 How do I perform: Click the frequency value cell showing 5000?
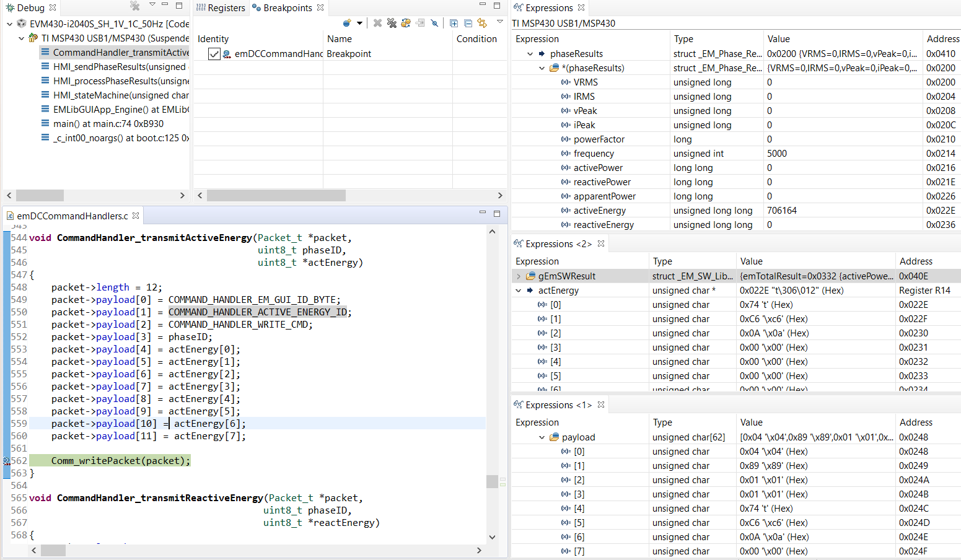(x=777, y=154)
